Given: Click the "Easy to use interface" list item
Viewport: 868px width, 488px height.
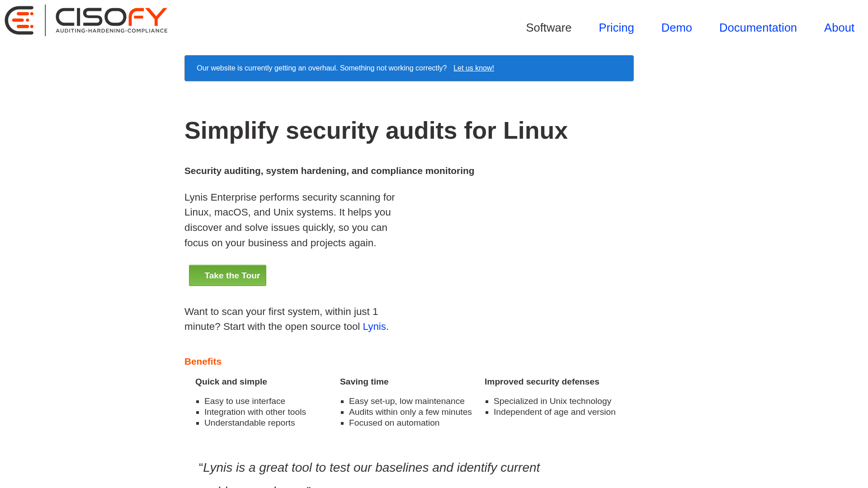Looking at the screenshot, I should (245, 401).
